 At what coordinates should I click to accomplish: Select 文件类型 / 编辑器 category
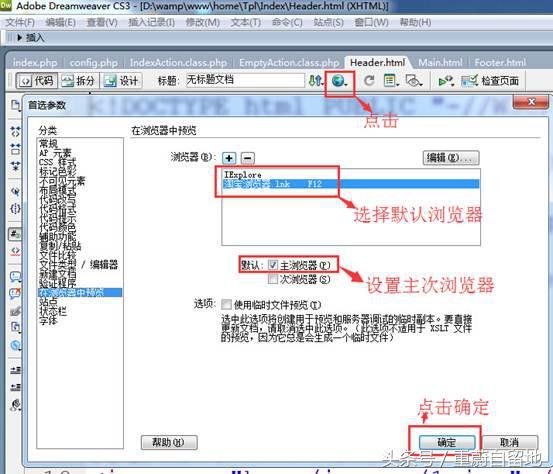pyautogui.click(x=78, y=264)
